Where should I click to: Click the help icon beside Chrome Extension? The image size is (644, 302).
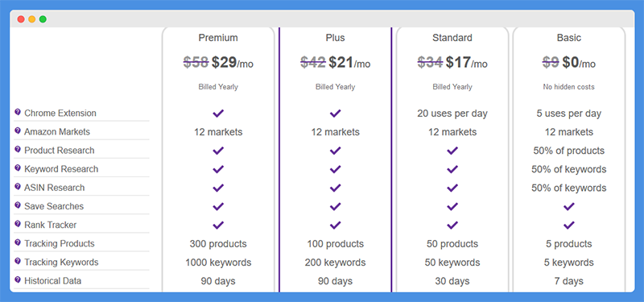(x=18, y=112)
